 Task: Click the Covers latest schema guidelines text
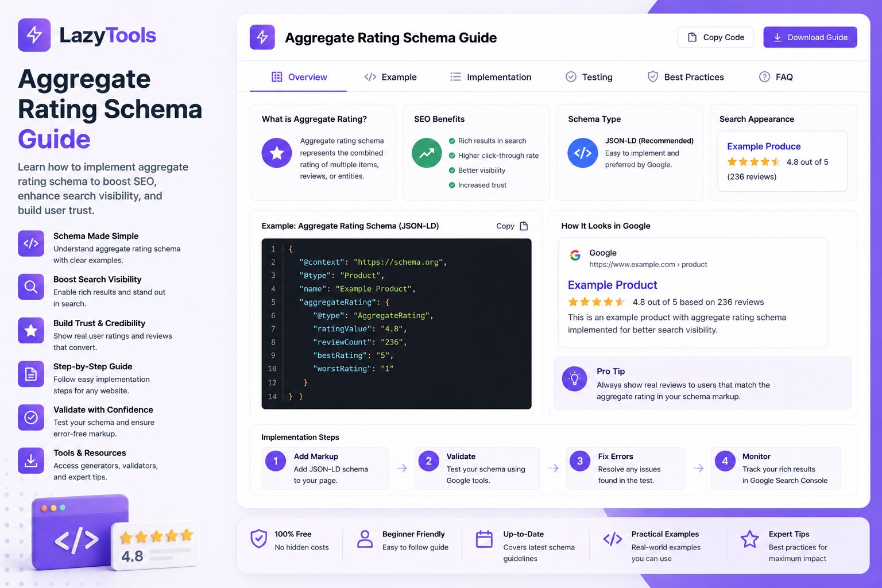pos(539,553)
